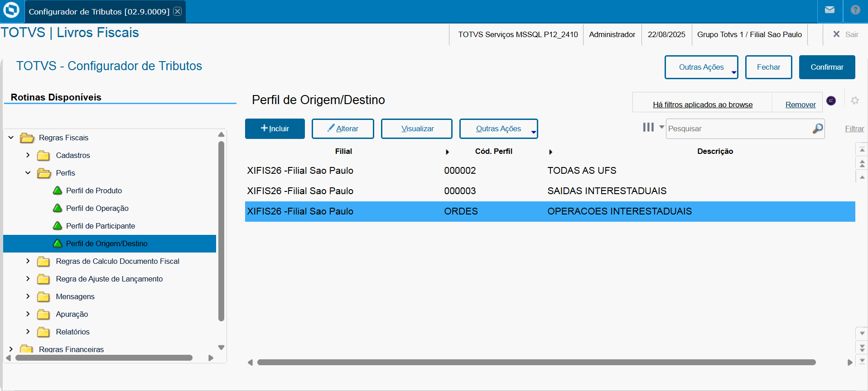Select the OPERACOES INTERESTADUAIS row
Screen dimensions: 868x391
(550, 211)
